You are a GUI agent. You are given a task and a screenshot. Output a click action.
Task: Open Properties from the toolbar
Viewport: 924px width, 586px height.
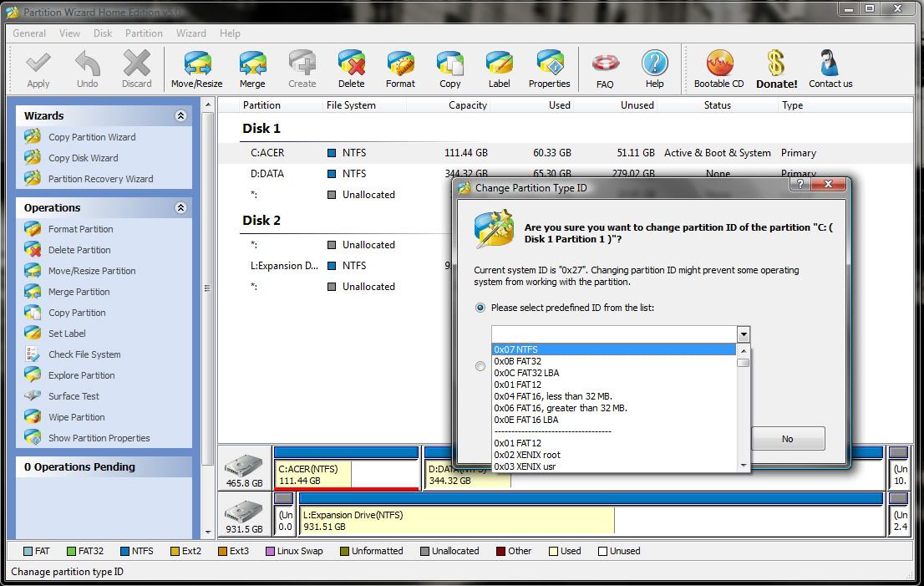550,63
